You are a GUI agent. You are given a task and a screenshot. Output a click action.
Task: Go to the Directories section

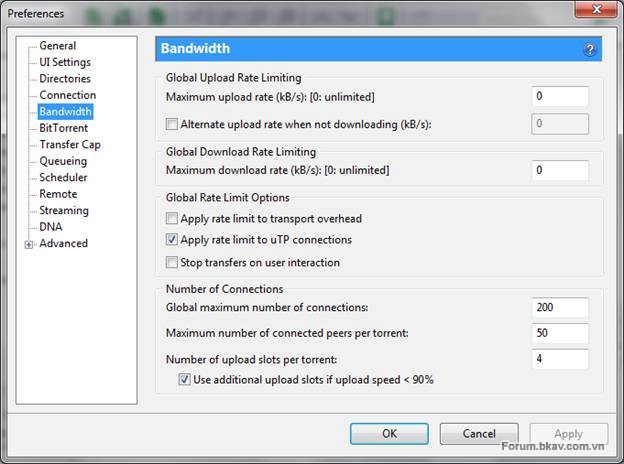(65, 79)
